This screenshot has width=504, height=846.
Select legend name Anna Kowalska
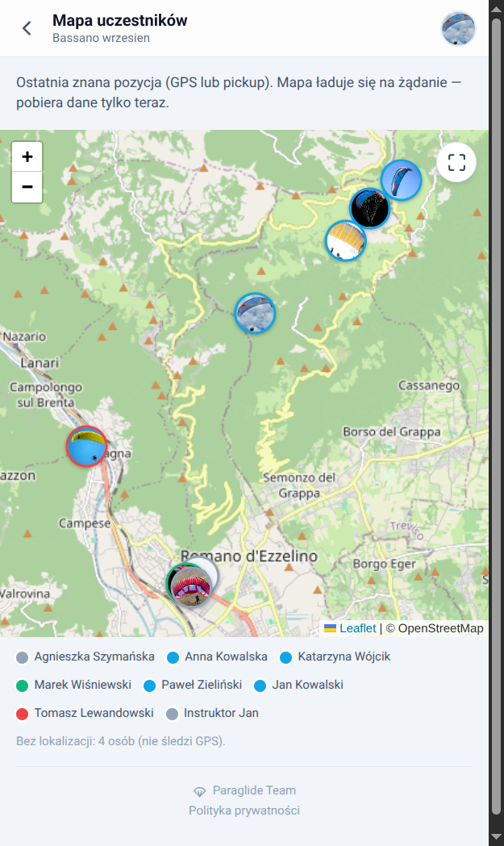point(226,656)
